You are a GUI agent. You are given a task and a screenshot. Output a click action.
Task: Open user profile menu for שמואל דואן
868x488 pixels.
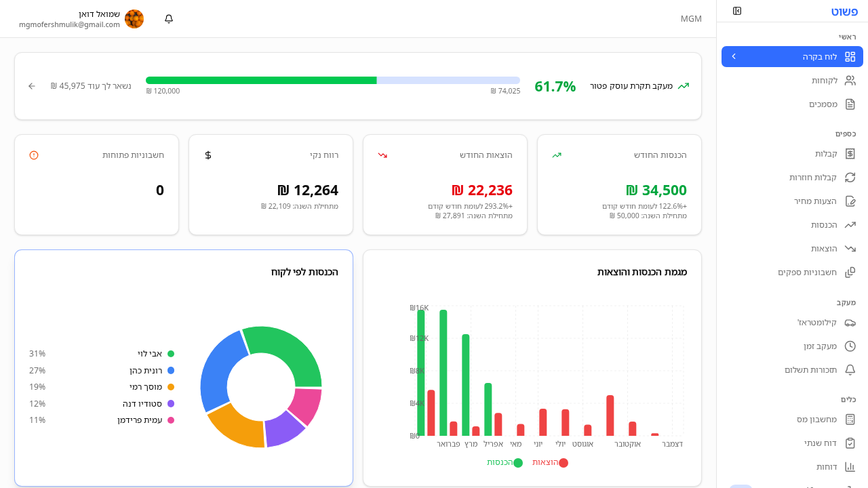[x=81, y=19]
